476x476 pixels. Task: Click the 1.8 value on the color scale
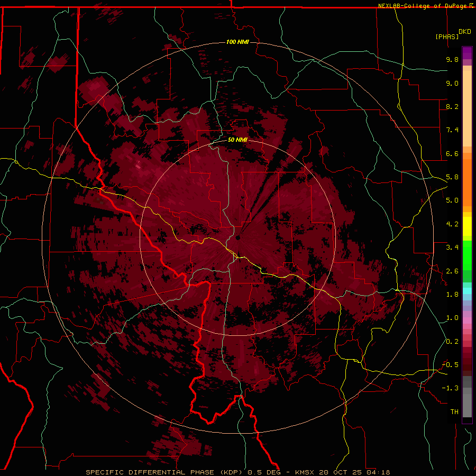pyautogui.click(x=452, y=295)
